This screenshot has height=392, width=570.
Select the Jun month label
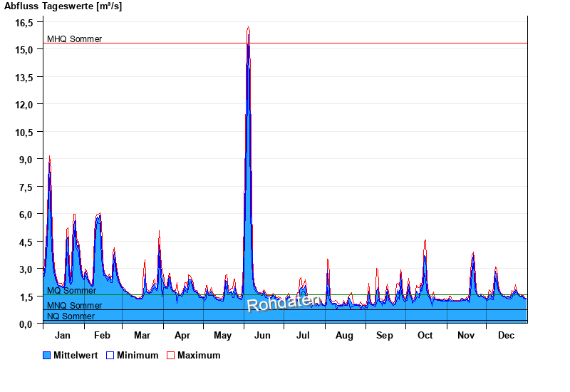point(262,335)
